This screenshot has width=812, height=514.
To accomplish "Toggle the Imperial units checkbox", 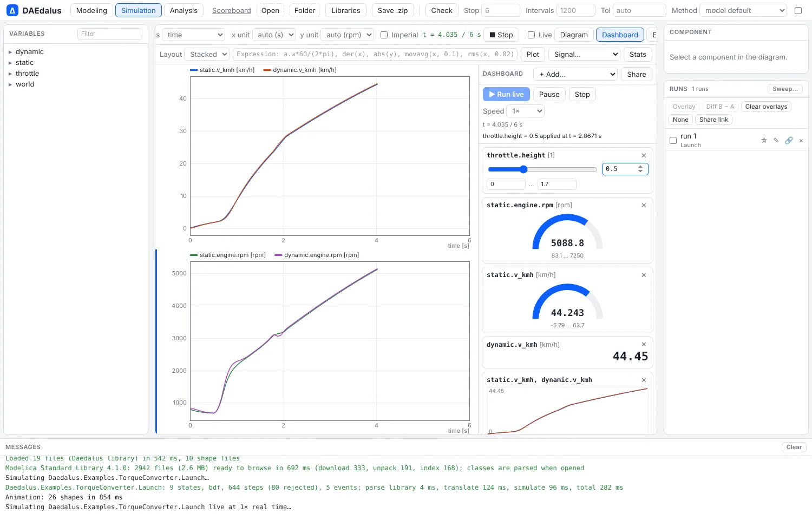I will pos(384,35).
